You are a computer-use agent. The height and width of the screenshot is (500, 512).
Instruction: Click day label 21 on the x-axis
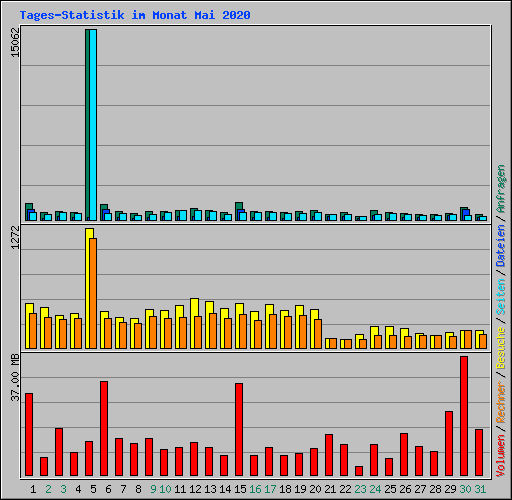[330, 489]
